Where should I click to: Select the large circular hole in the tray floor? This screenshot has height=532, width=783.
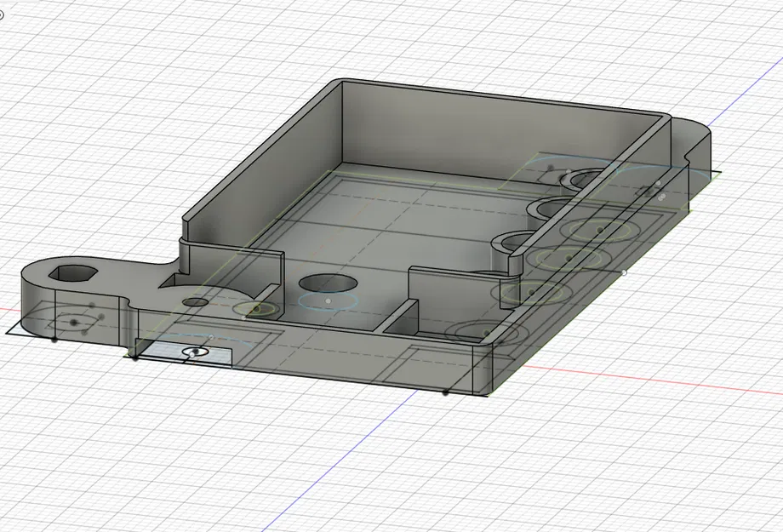coord(328,283)
